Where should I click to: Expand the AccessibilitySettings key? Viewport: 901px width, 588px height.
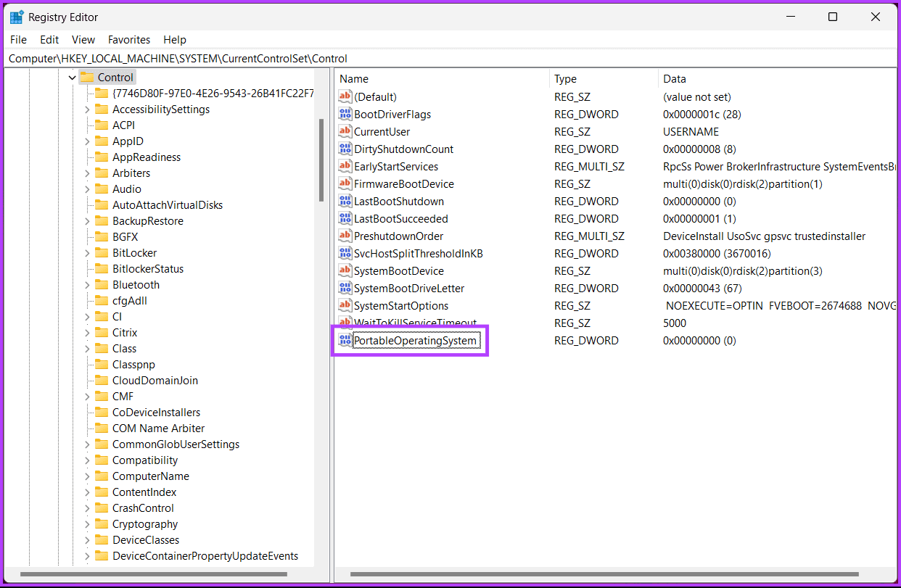pyautogui.click(x=87, y=109)
